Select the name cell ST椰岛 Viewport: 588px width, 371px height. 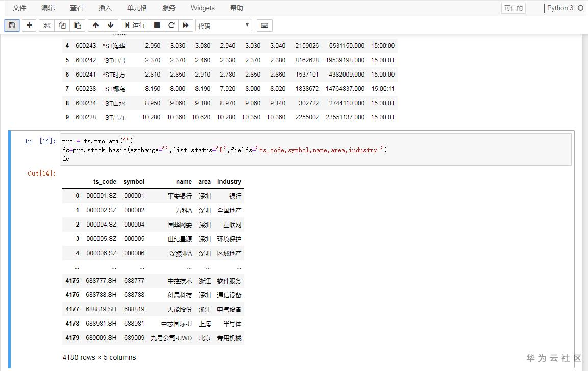(115, 88)
